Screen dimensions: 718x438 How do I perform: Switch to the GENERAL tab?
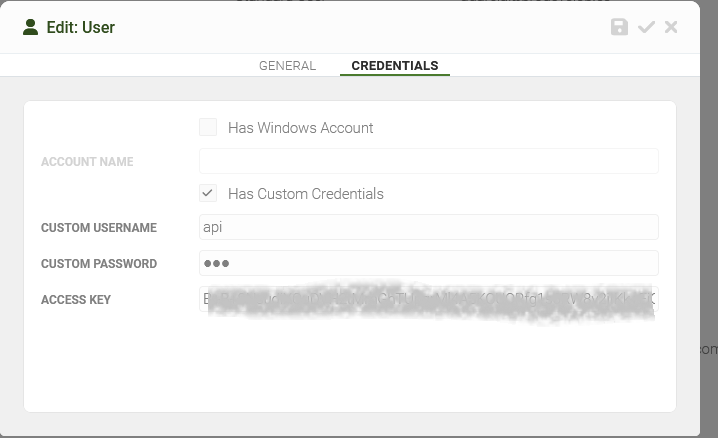pos(288,65)
